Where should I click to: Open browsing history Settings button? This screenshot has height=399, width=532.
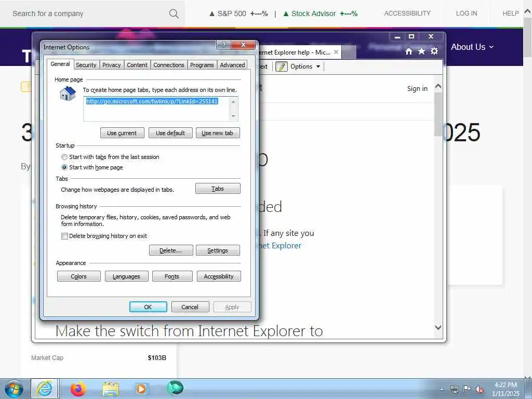click(x=218, y=250)
